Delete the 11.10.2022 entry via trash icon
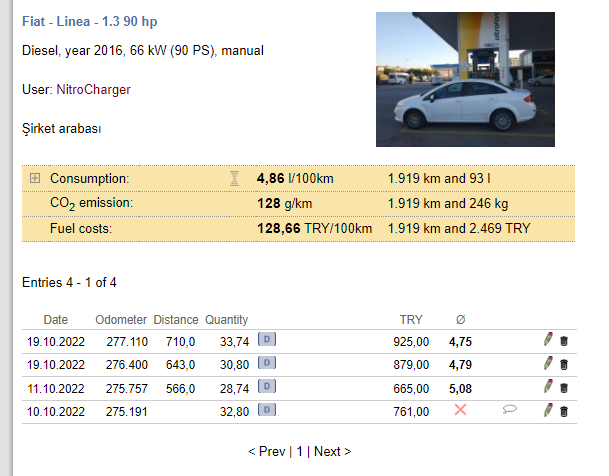Screen dimensions: 609x476 564,388
